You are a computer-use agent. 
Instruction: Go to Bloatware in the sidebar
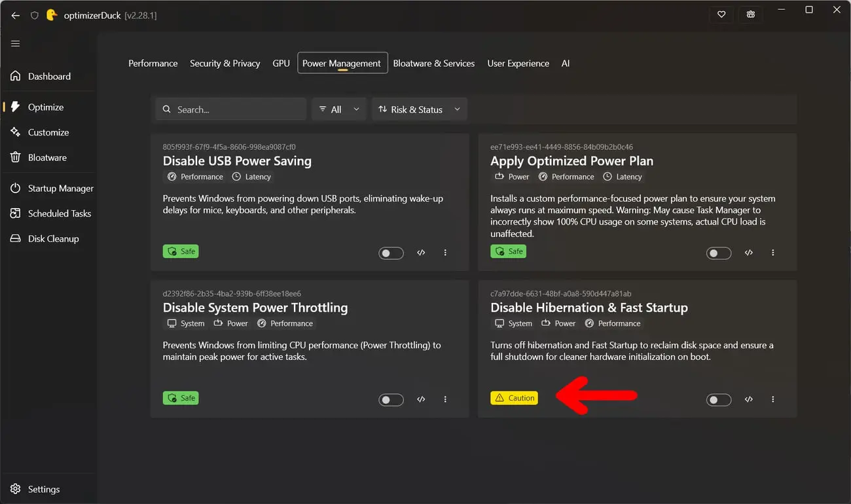click(48, 158)
